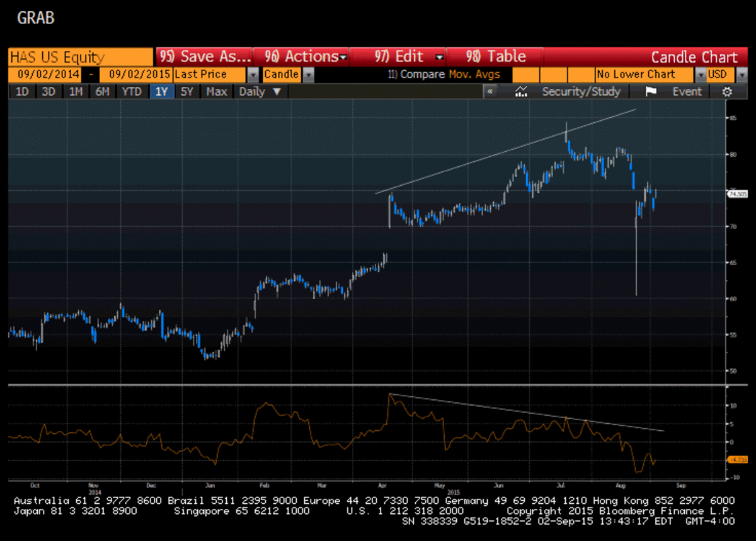Click the Event flag icon
The width and height of the screenshot is (756, 541).
651,91
